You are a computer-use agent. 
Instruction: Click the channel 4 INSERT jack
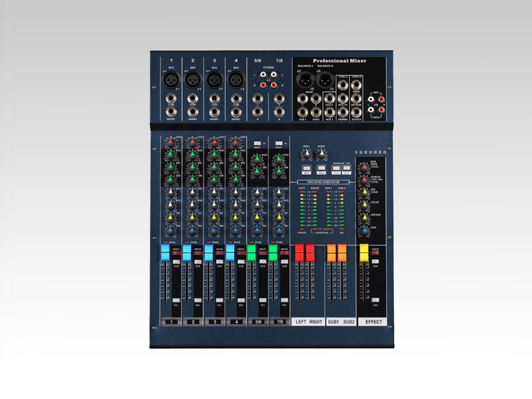click(x=236, y=112)
